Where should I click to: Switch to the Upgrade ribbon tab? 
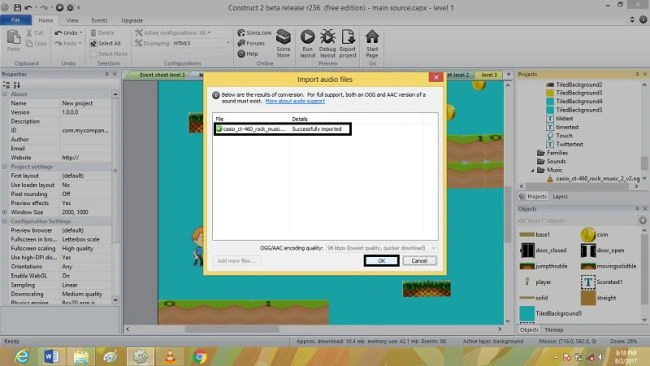[132, 20]
